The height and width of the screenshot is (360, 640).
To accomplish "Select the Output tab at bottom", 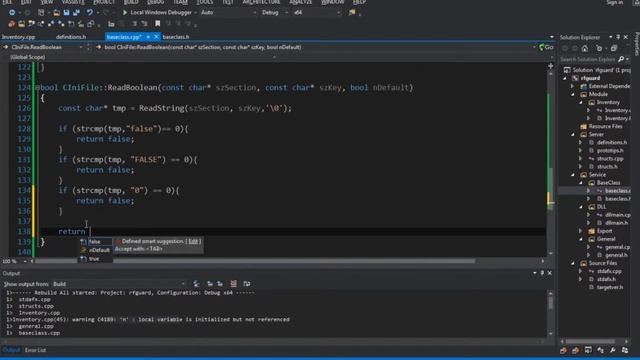I will 11,350.
